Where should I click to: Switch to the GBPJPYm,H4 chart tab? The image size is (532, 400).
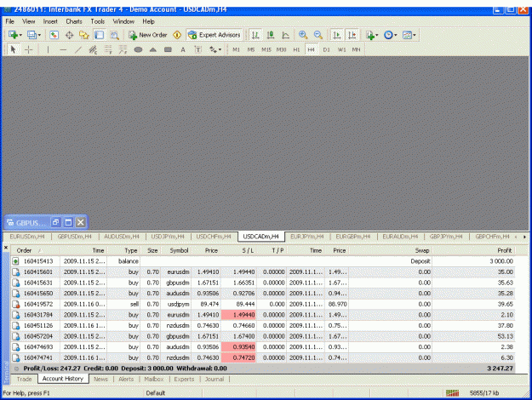click(x=446, y=237)
